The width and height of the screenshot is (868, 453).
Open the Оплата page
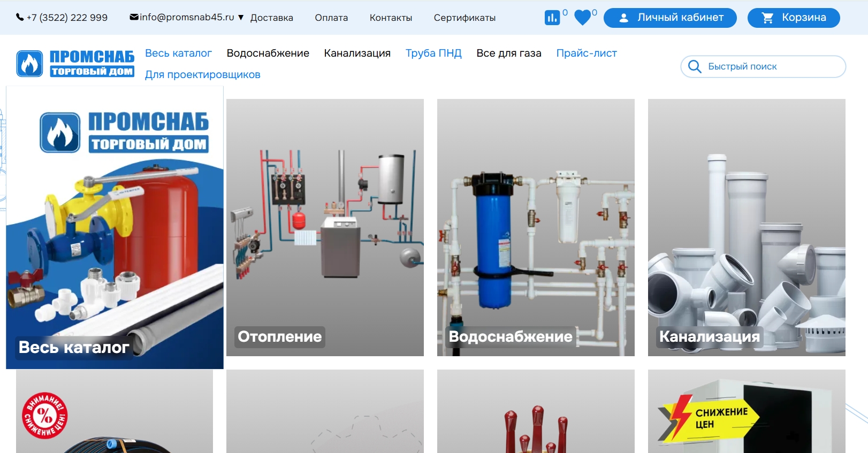pos(331,18)
